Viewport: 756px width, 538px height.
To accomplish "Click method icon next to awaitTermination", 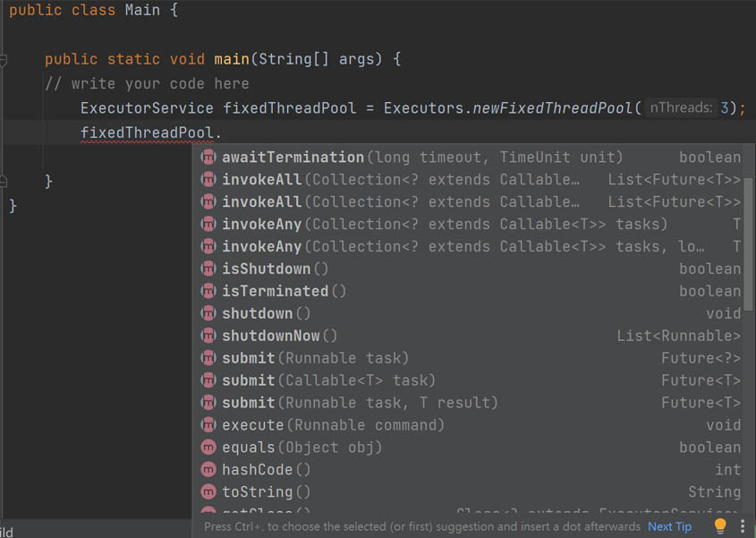I will click(x=208, y=157).
